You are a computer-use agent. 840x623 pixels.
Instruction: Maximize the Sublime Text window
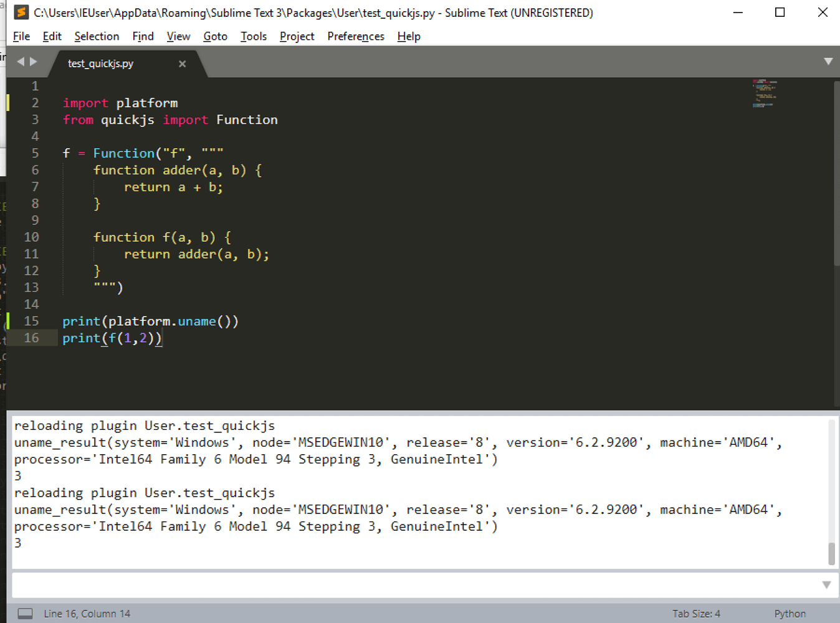point(780,12)
